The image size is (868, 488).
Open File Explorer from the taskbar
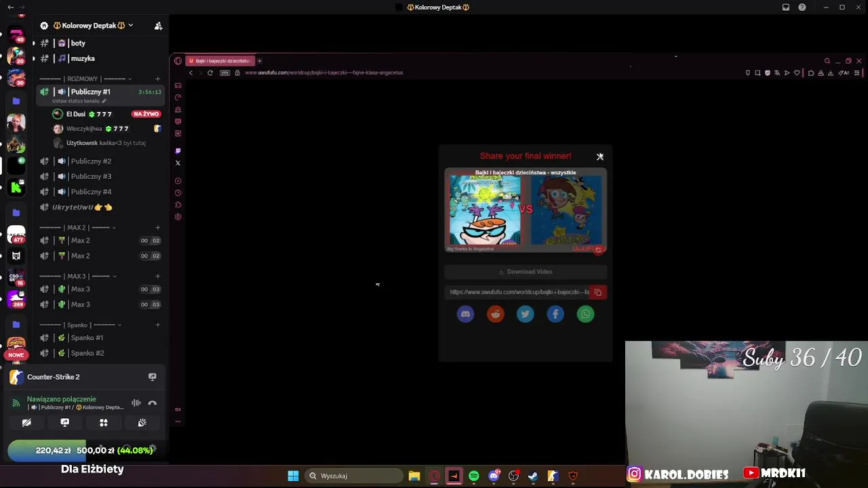point(414,476)
